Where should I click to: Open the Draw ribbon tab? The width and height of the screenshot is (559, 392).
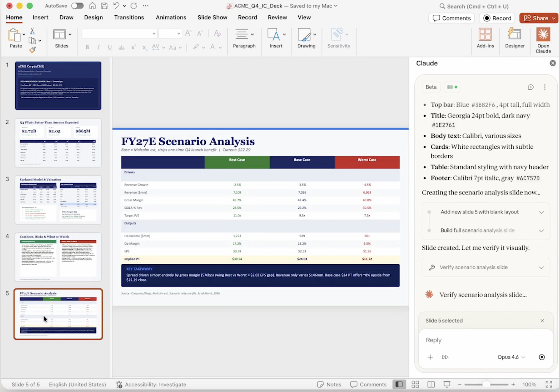[x=66, y=17]
